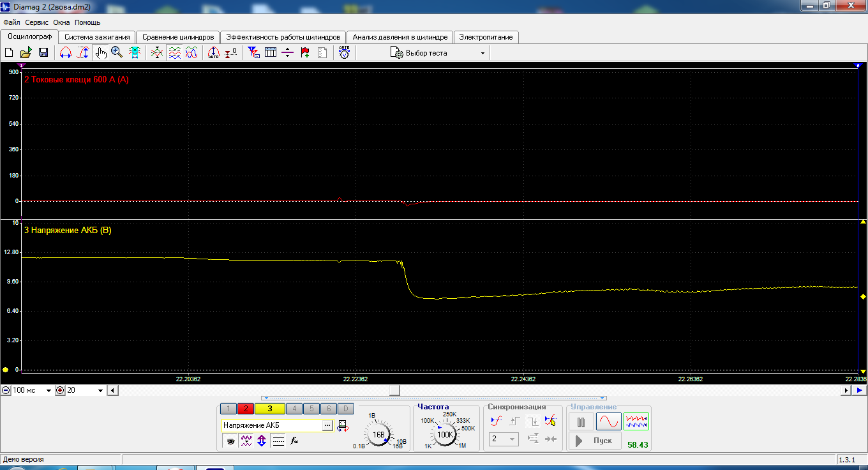Click the blue vertical arrows channel icon
Image resolution: width=868 pixels, height=470 pixels.
pyautogui.click(x=262, y=441)
